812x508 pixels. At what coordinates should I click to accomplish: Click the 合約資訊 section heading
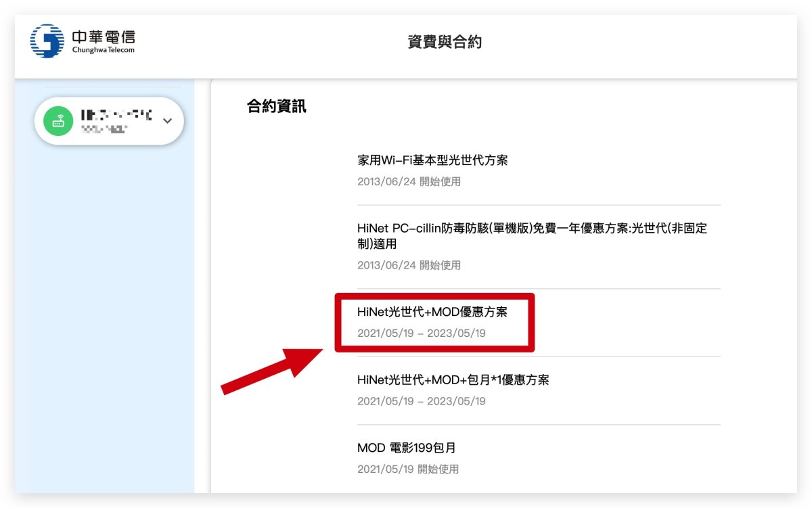(x=277, y=106)
